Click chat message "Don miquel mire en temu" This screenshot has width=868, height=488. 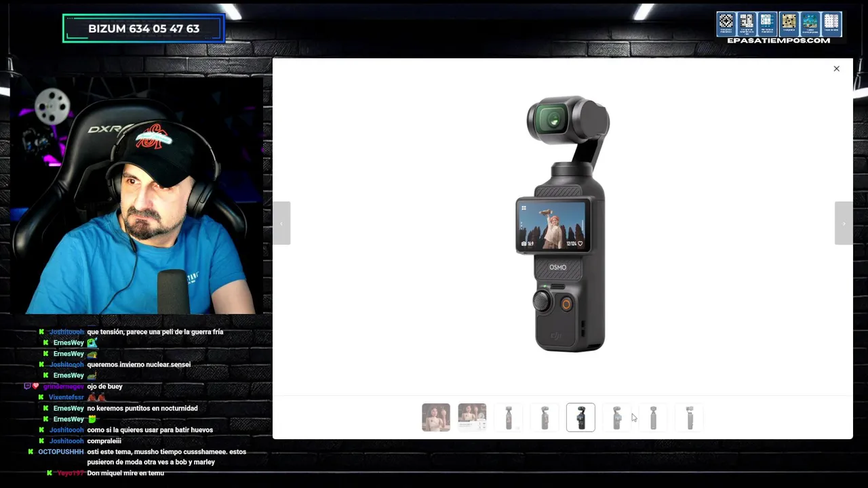pyautogui.click(x=125, y=473)
